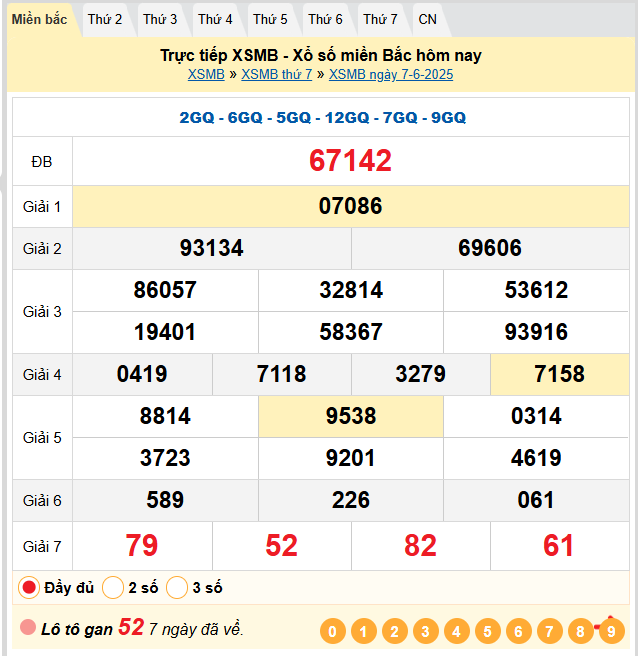Click the orange digit 7 circle

click(x=549, y=631)
